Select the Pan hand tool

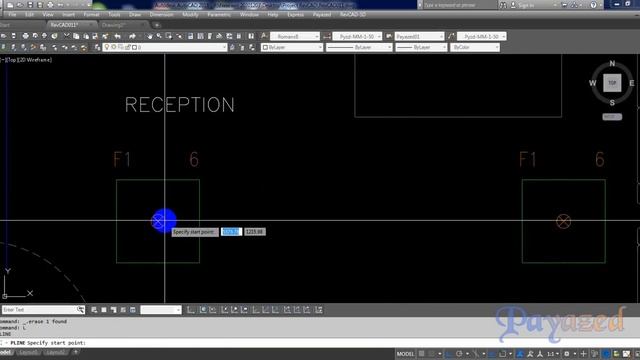coord(150,36)
